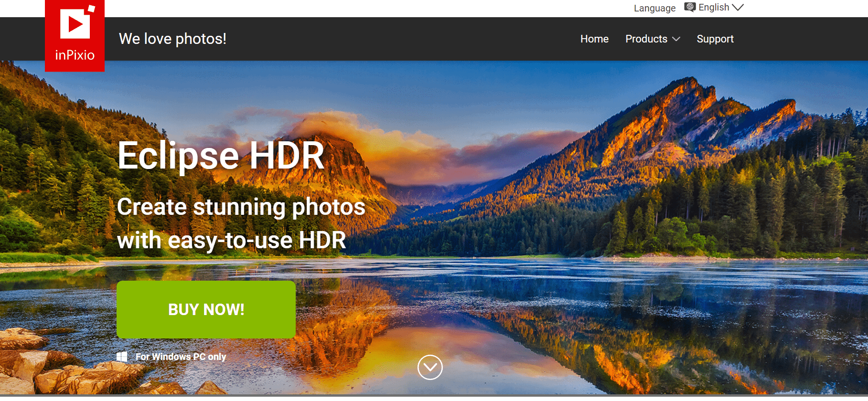Click the globe icon beside English
Screen dimensions: 868x401
click(690, 7)
